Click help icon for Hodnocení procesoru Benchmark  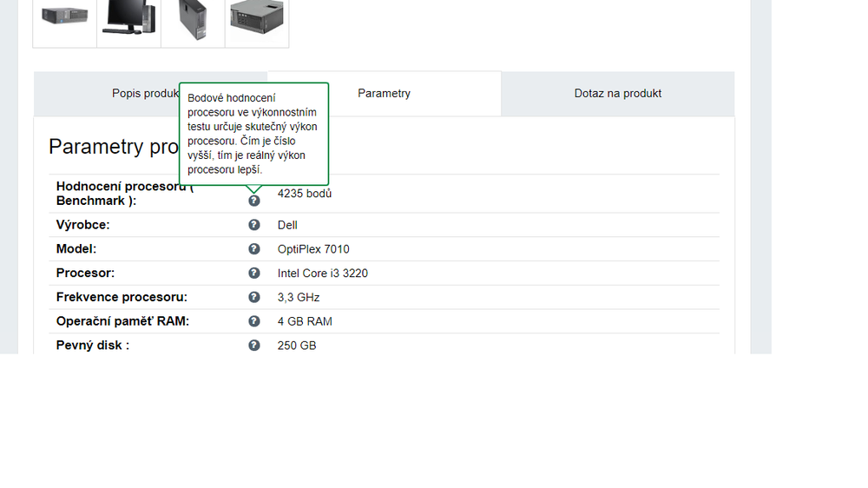coord(254,201)
